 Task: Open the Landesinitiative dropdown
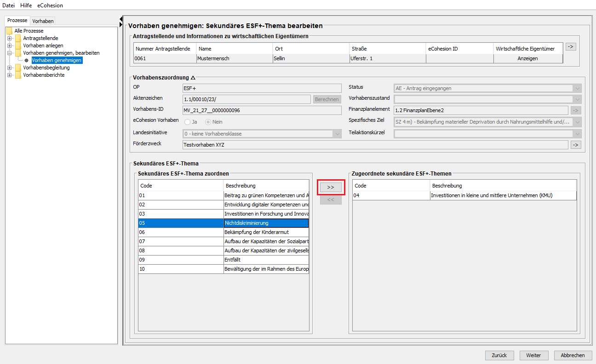pos(337,134)
